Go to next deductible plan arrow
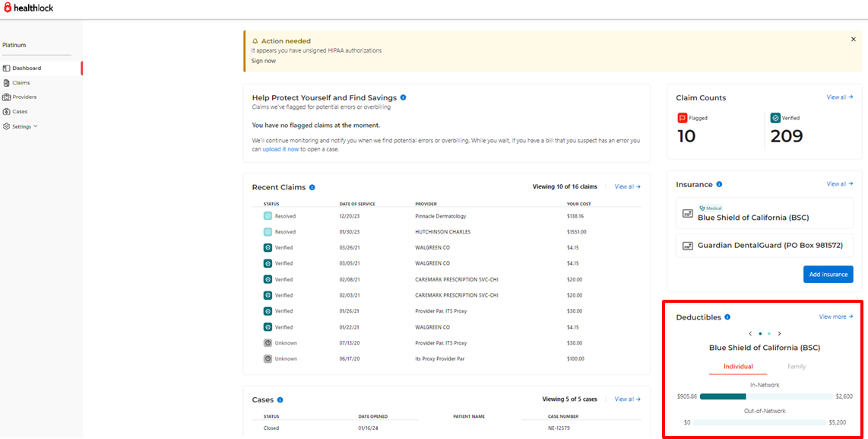Image resolution: width=868 pixels, height=439 pixels. click(x=779, y=334)
